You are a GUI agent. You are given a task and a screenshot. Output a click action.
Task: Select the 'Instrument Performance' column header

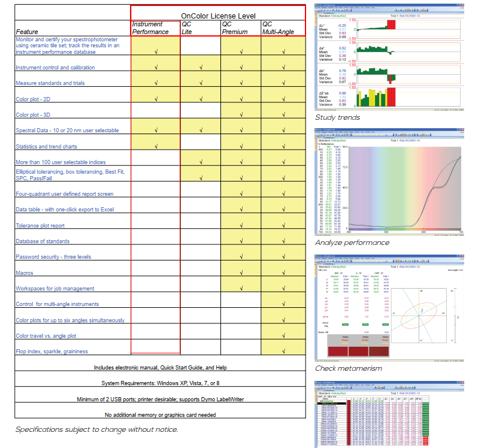click(x=150, y=28)
